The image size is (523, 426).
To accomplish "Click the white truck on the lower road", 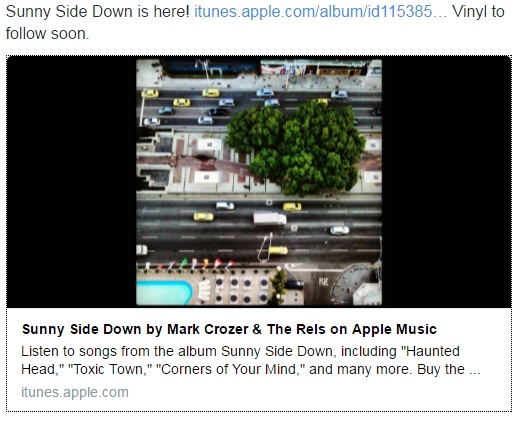I will point(270,219).
